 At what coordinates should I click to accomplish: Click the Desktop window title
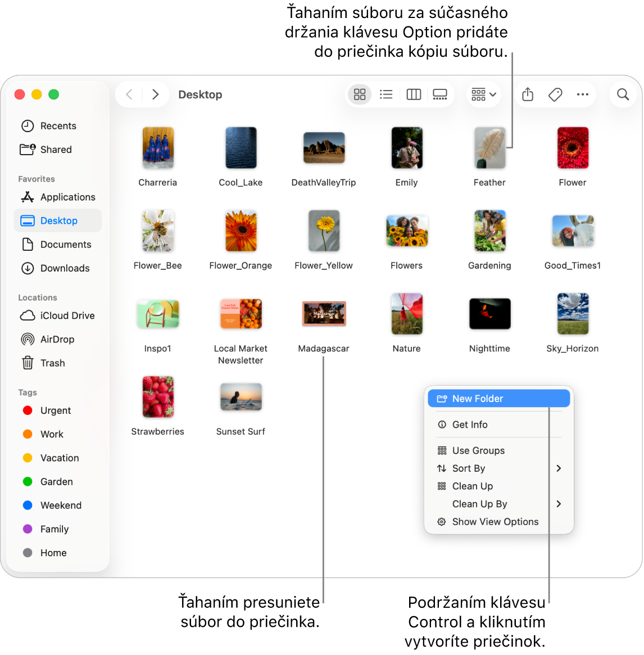pyautogui.click(x=200, y=94)
